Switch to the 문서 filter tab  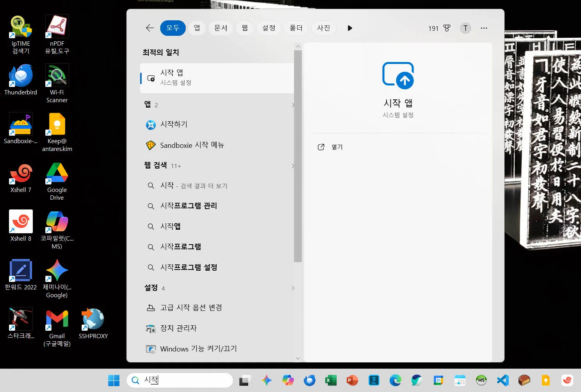click(221, 28)
